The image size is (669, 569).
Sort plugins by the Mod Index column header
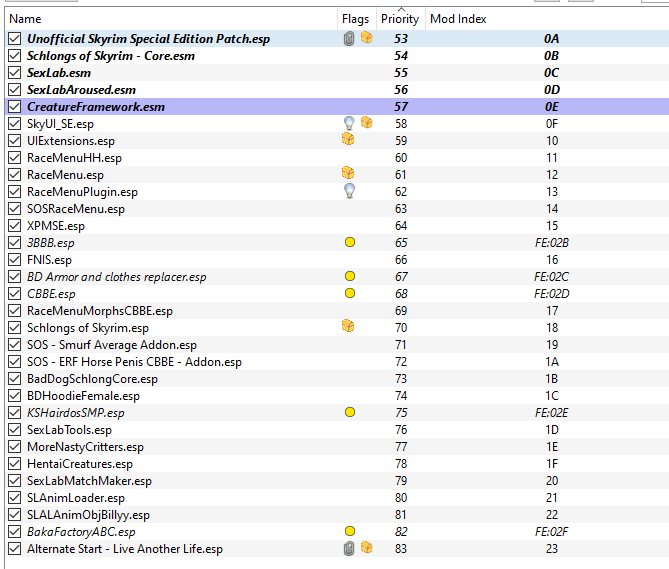tap(547, 19)
